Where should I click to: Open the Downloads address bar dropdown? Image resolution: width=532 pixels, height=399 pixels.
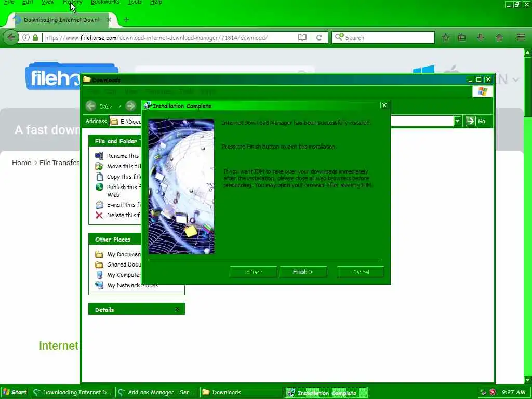click(x=457, y=121)
